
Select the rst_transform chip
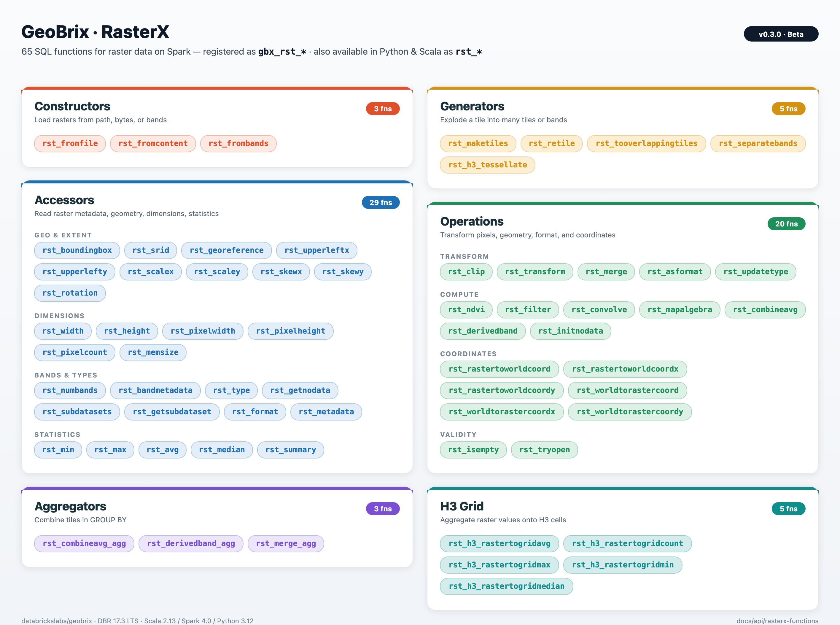[x=535, y=272]
